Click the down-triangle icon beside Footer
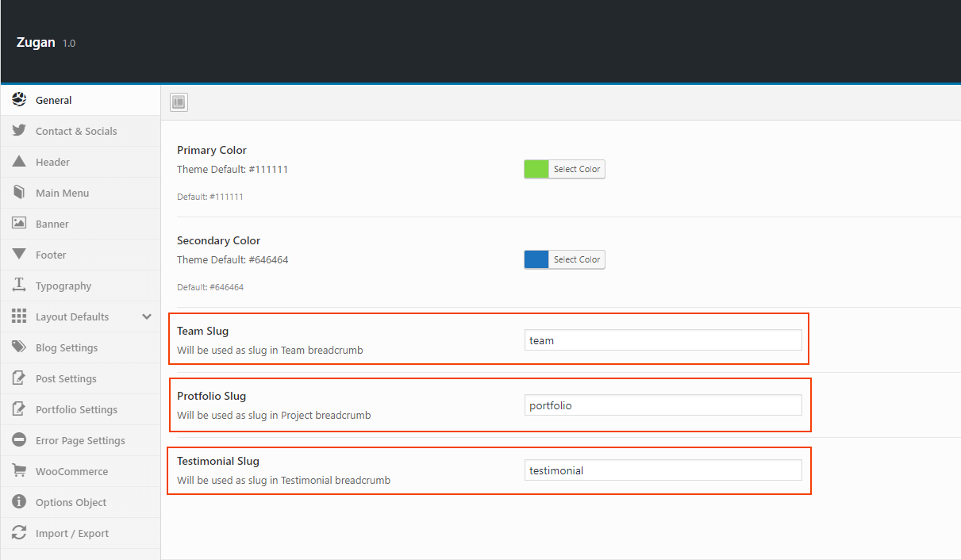Screen dimensions: 961x560 (19, 255)
